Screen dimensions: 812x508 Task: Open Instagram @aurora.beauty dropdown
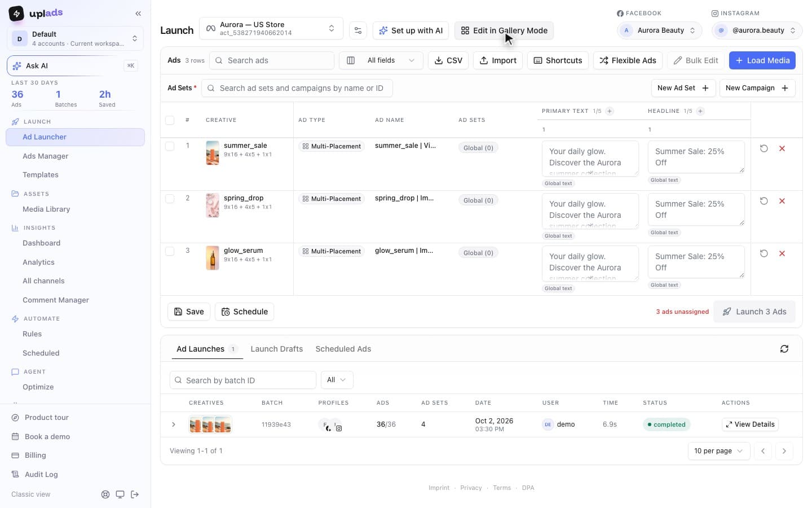click(x=757, y=30)
